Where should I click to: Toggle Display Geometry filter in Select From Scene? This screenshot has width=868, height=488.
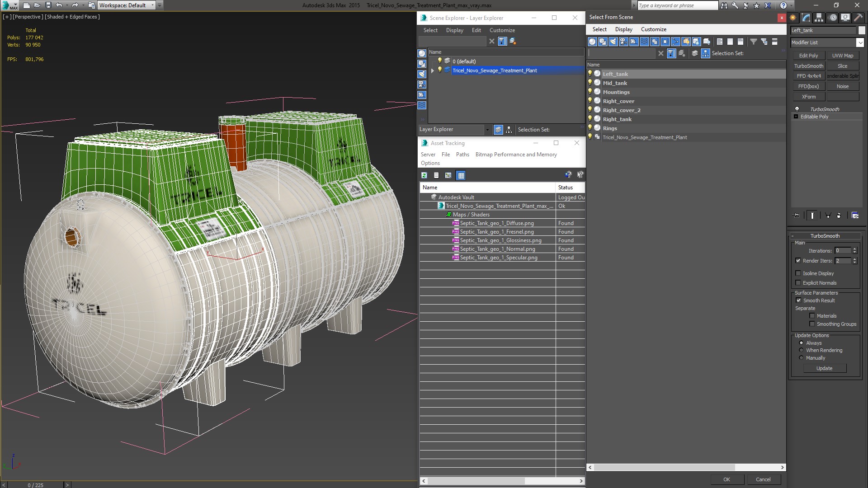pyautogui.click(x=592, y=42)
